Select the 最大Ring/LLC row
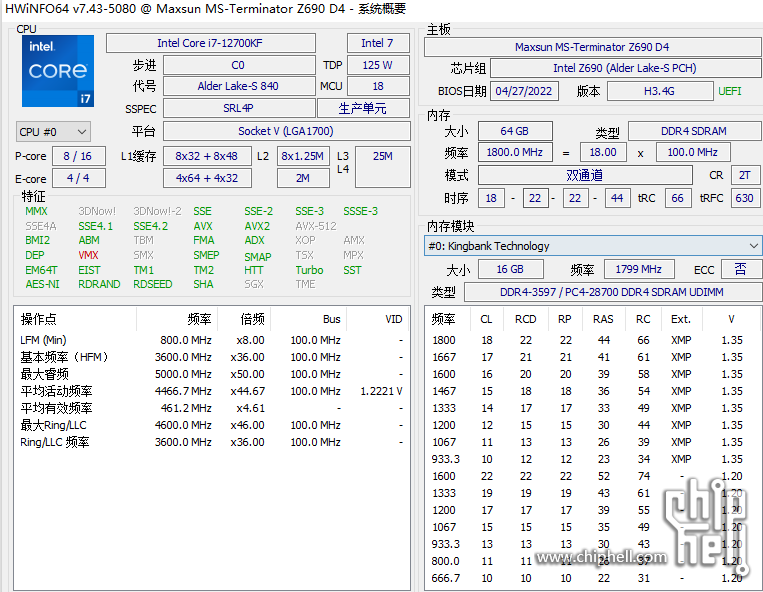The height and width of the screenshot is (592, 763). (x=212, y=425)
